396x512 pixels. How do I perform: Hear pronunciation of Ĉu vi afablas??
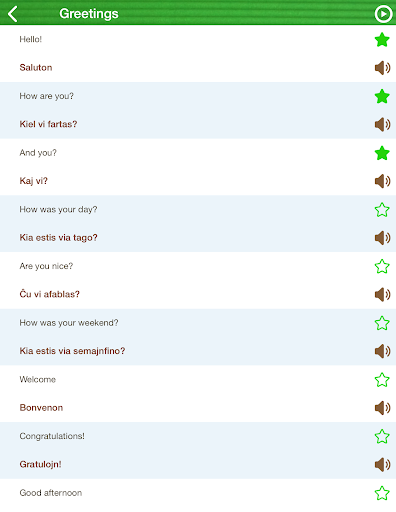[382, 295]
